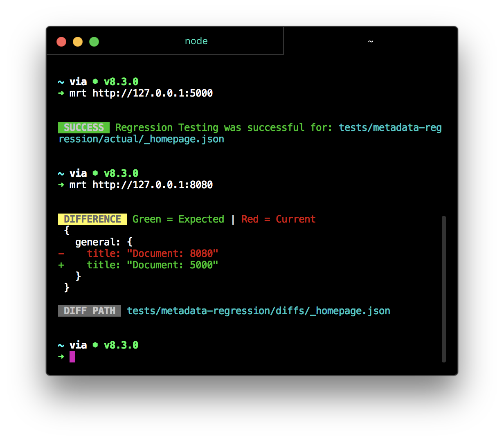
Task: Click the green SUCCESS badge
Action: 84,128
